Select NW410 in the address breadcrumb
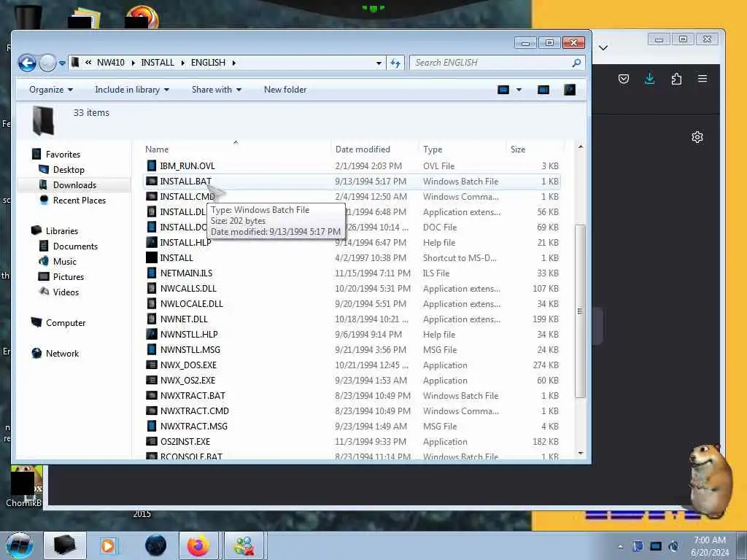Screen dimensions: 747x560 [x=111, y=63]
